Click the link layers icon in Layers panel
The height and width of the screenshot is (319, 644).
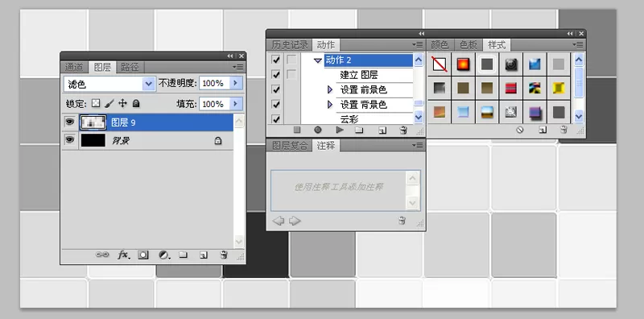[102, 255]
